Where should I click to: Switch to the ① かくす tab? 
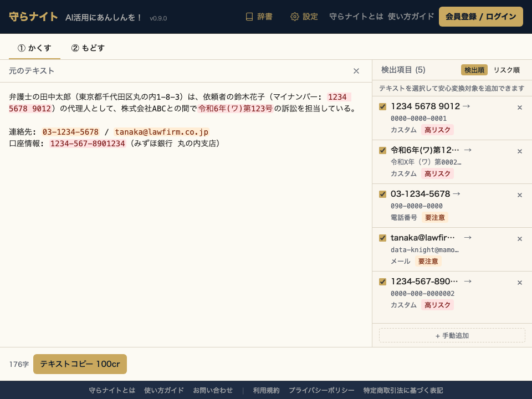point(34,48)
